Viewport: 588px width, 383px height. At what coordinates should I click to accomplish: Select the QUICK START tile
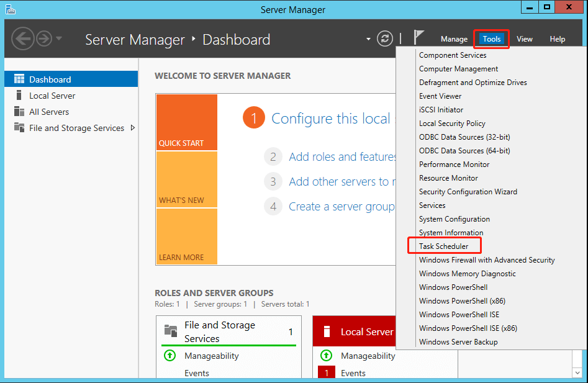pyautogui.click(x=186, y=122)
